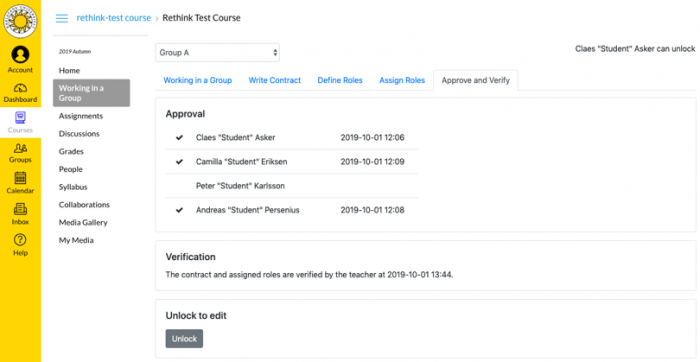Open the Calendar icon

click(x=20, y=178)
